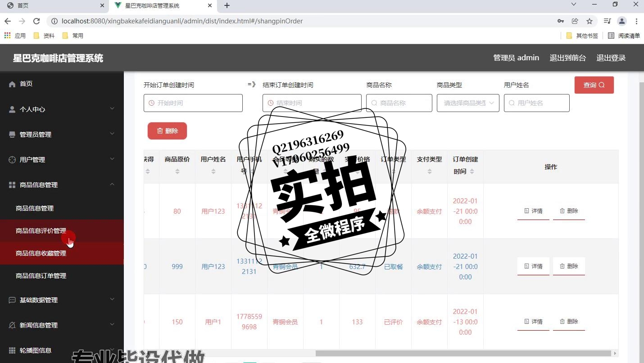The height and width of the screenshot is (363, 644).
Task: Click the 已评价 order status cell
Action: [x=394, y=322]
